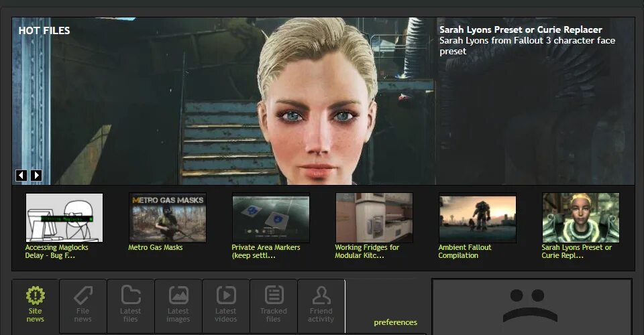Image resolution: width=644 pixels, height=335 pixels.
Task: Open the Working Fridges thumbnail image
Action: [374, 218]
